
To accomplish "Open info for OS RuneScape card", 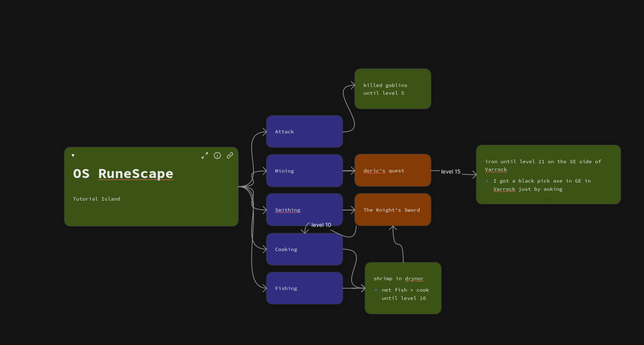I will (x=217, y=155).
